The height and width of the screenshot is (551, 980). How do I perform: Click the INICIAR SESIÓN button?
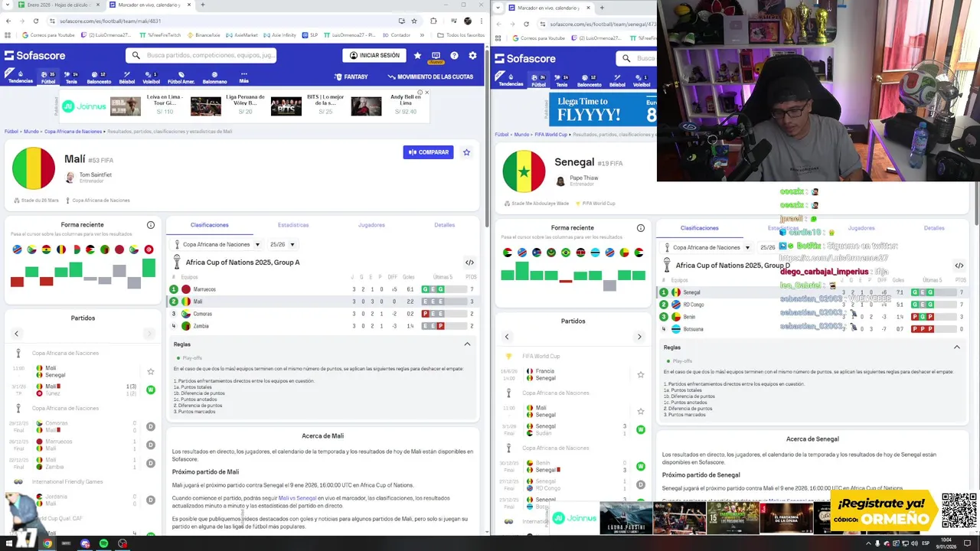coord(374,55)
